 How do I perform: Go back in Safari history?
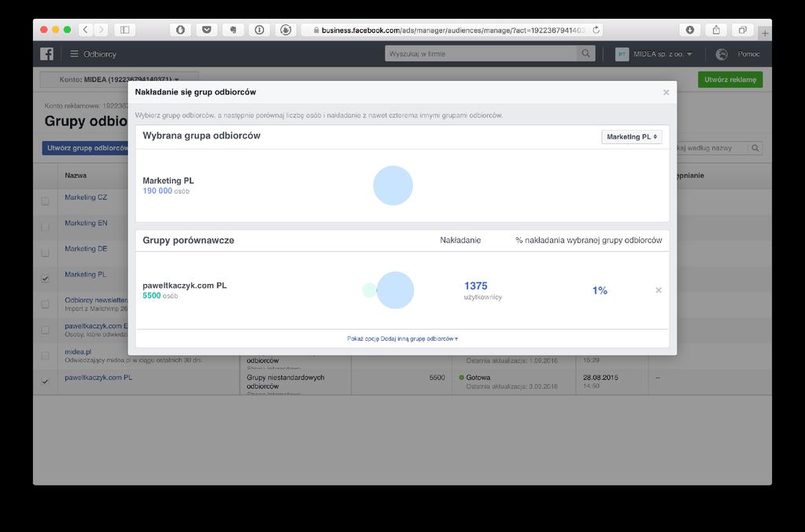click(x=86, y=30)
